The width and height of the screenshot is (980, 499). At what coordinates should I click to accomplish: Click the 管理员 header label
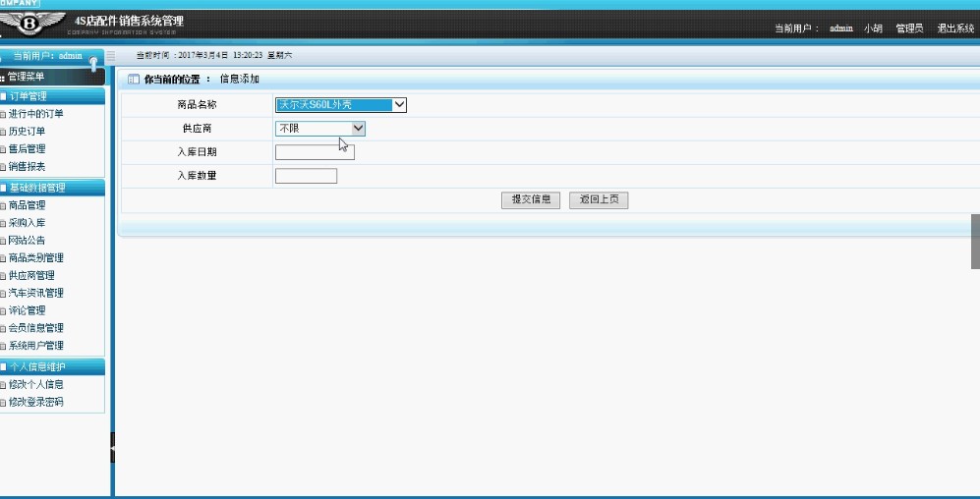pyautogui.click(x=909, y=28)
